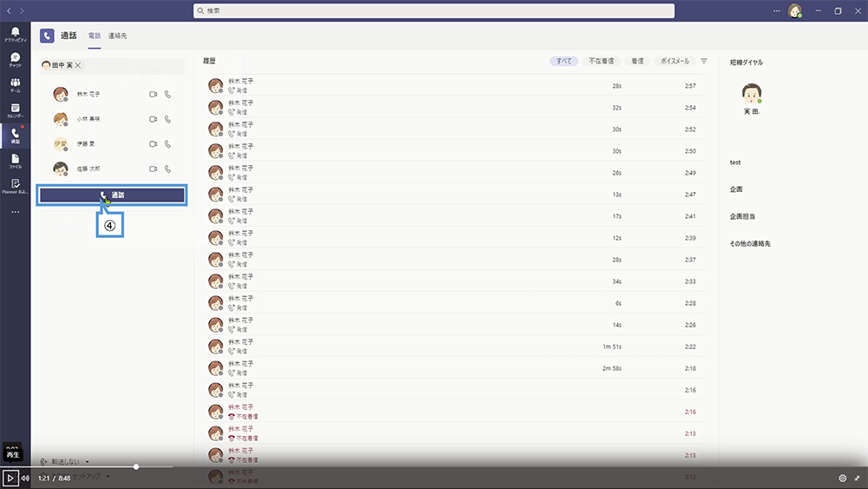This screenshot has width=868, height=489.
Task: Open the Chat (チャット) sidebar icon
Action: [15, 60]
